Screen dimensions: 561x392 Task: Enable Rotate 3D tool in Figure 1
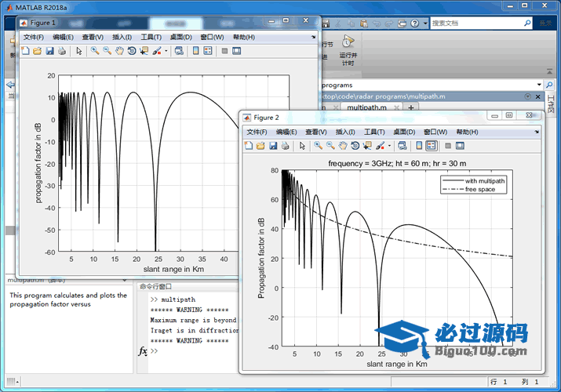coord(132,51)
